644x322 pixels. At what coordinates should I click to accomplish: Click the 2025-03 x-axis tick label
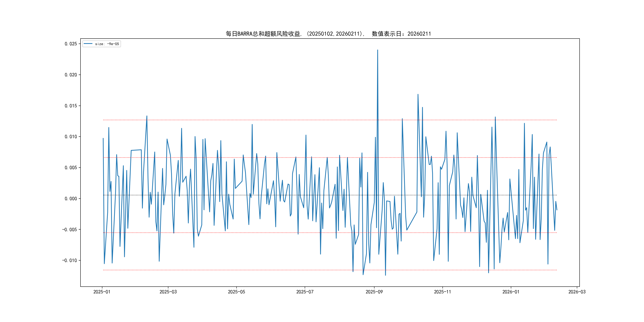pyautogui.click(x=168, y=292)
